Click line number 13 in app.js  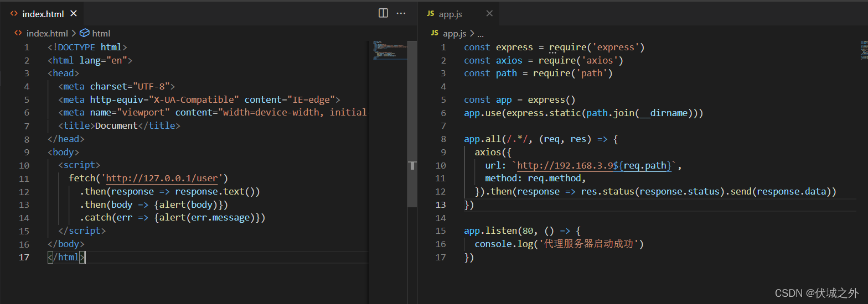coord(441,205)
